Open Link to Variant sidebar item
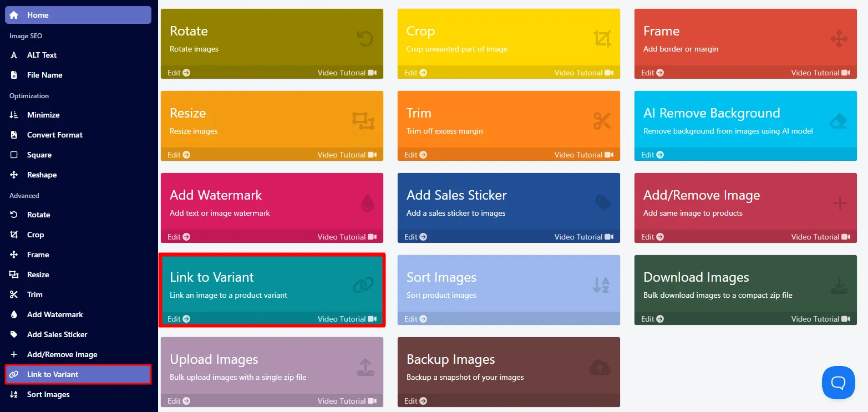 78,374
